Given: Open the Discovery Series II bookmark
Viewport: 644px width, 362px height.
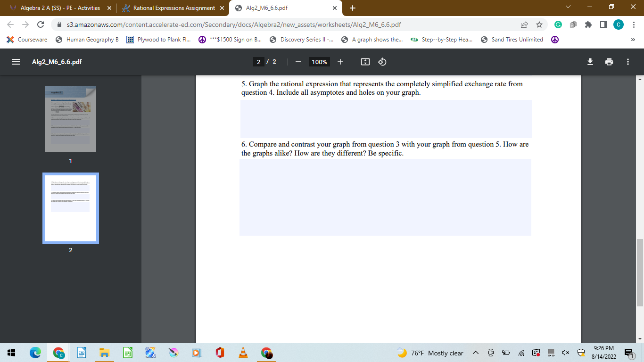Looking at the screenshot, I should tap(302, 40).
